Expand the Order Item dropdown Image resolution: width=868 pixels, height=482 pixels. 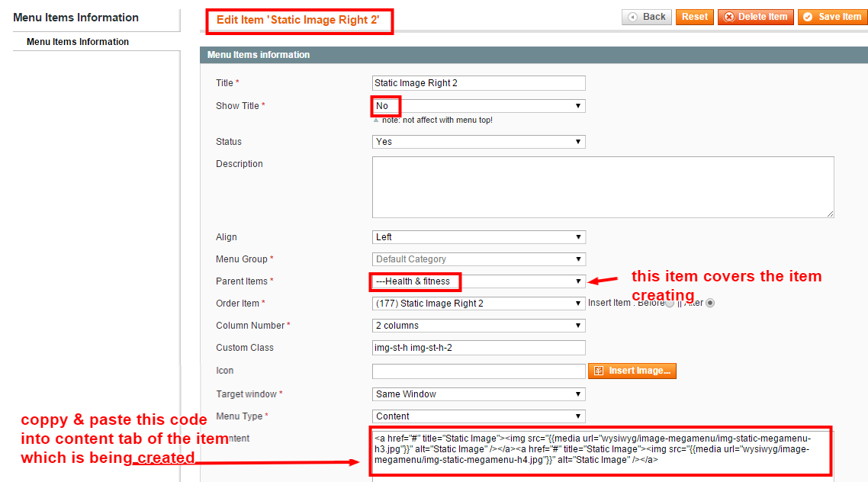[x=479, y=304]
